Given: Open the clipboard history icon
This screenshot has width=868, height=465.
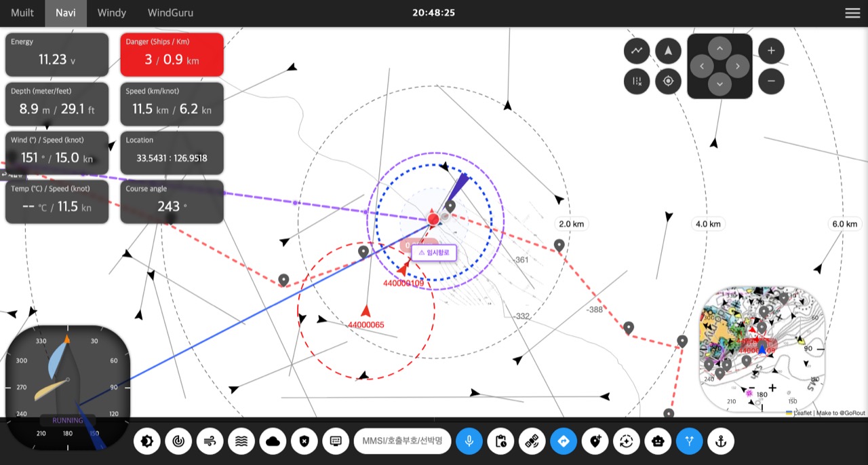Looking at the screenshot, I should click(501, 441).
